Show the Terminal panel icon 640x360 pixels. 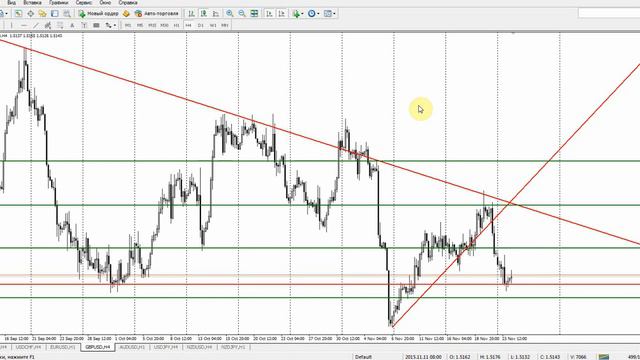pos(55,13)
